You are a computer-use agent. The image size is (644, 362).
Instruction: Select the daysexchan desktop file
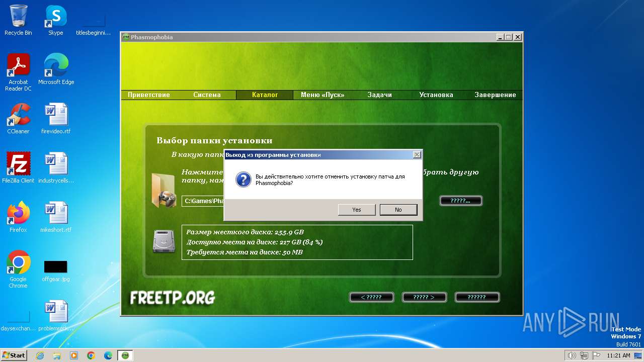(18, 321)
